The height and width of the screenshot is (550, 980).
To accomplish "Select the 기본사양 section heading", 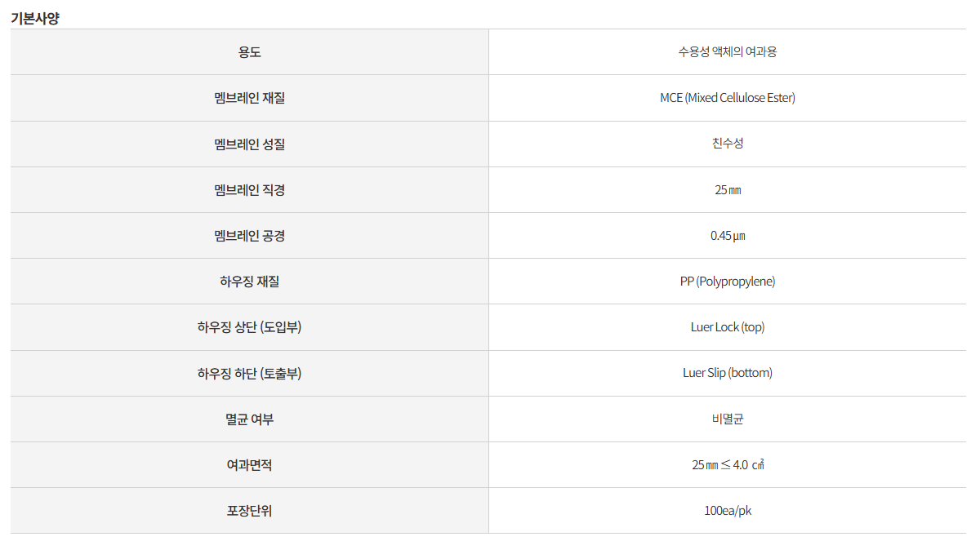I will coord(34,18).
